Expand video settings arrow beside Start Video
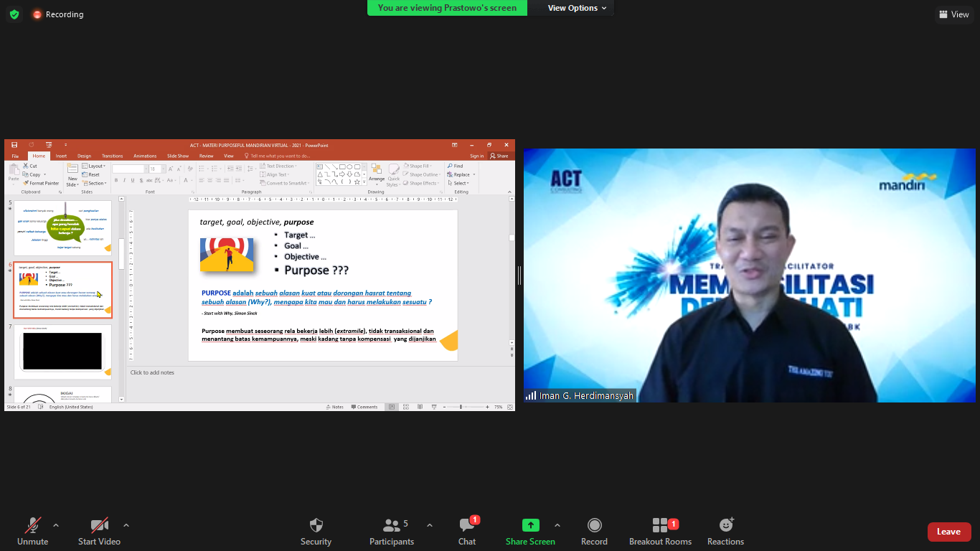 tap(126, 524)
